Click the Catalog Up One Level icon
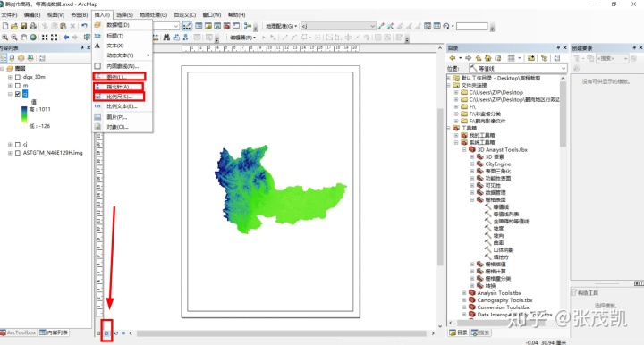 479,58
